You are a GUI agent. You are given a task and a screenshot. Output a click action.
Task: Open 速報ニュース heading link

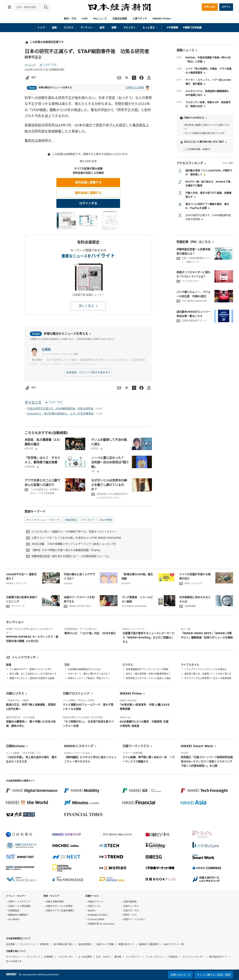pos(187,50)
